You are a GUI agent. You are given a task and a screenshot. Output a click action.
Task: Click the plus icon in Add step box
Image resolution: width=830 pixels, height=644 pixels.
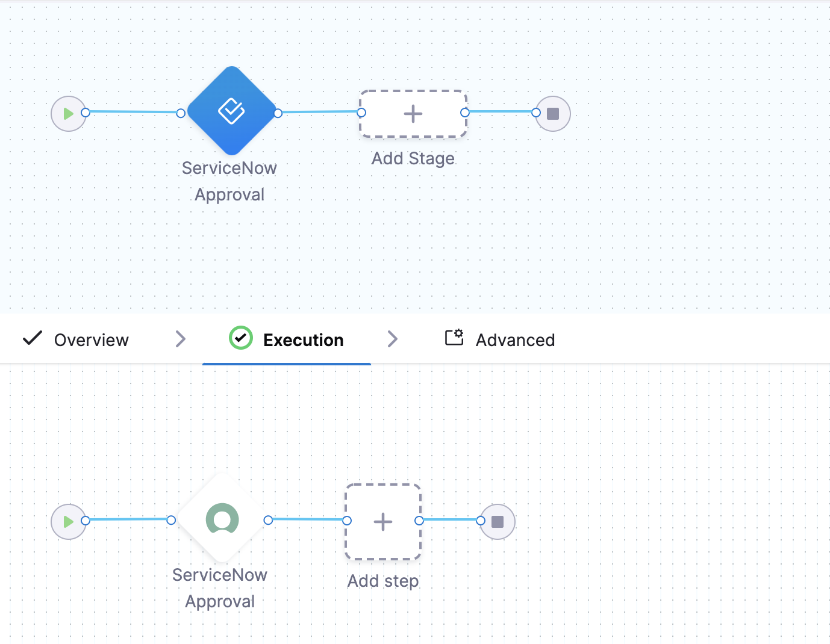(x=383, y=522)
